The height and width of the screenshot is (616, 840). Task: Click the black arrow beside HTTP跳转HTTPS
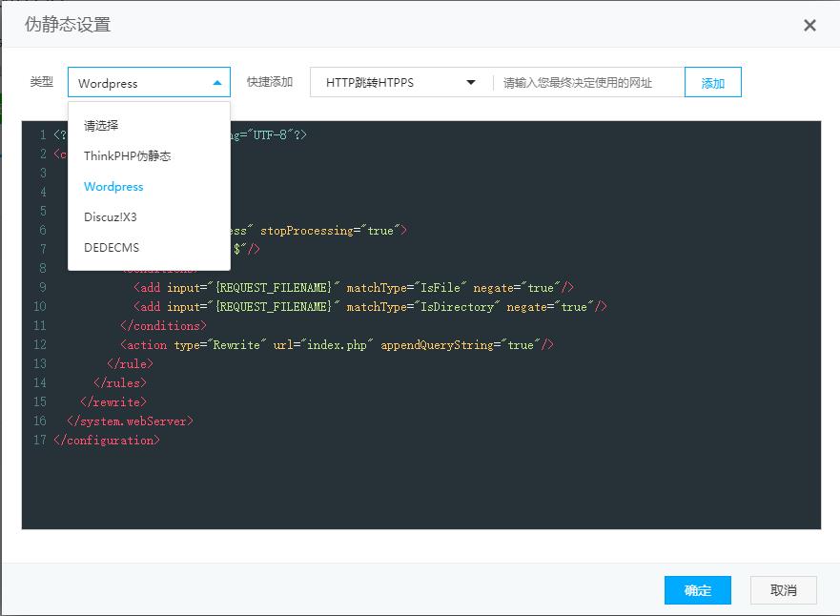pyautogui.click(x=470, y=83)
